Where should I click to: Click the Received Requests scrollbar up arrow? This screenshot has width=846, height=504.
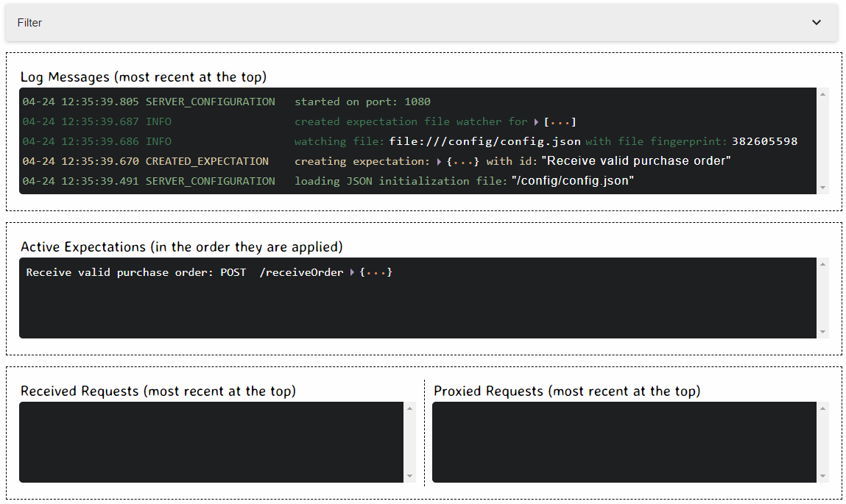click(409, 408)
